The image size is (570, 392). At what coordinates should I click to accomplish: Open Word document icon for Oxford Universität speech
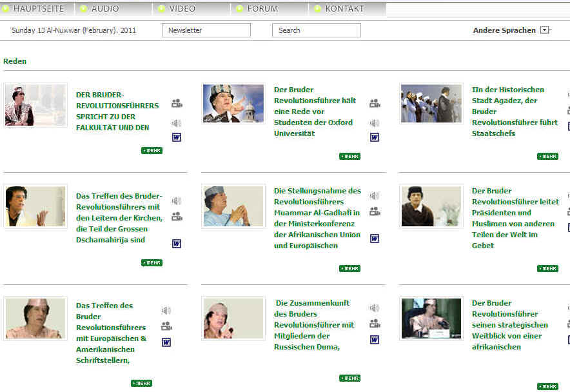(375, 137)
